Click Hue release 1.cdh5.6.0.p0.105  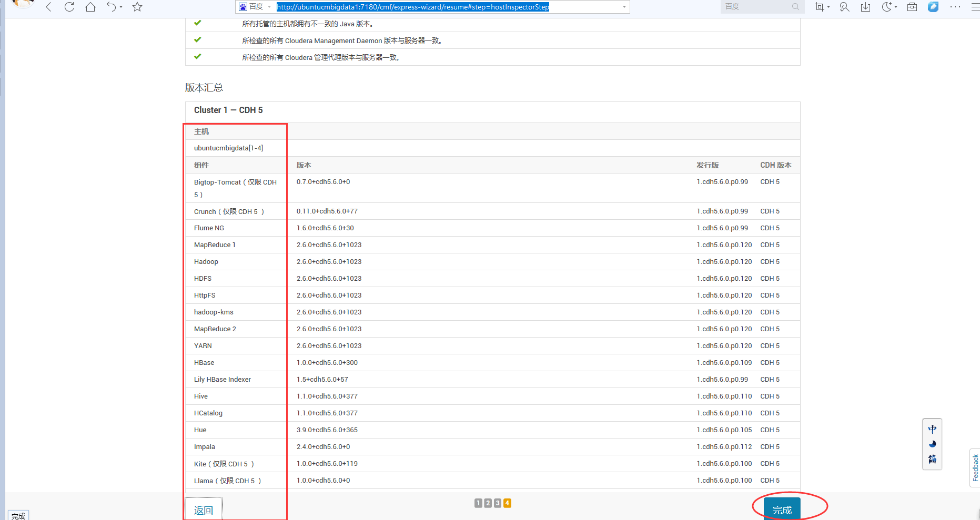[x=724, y=430]
